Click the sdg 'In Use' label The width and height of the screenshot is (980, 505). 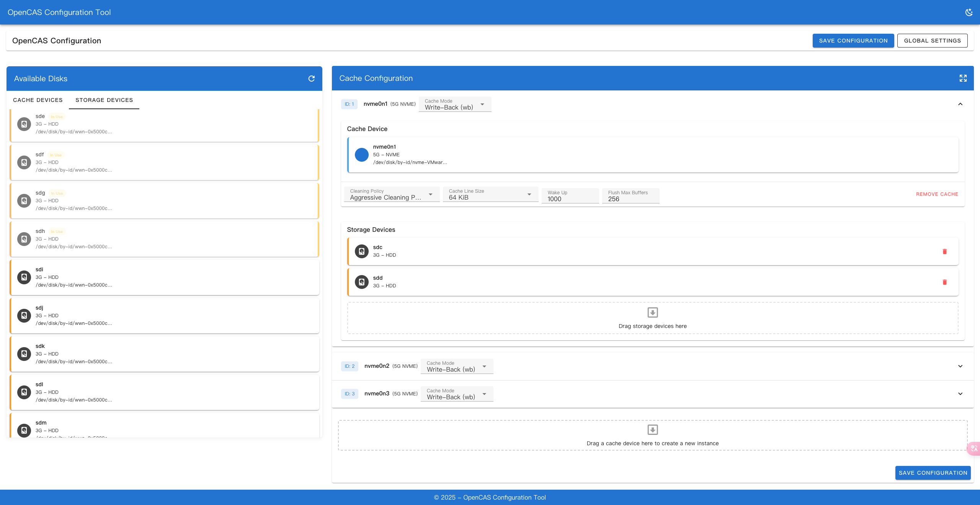(57, 193)
